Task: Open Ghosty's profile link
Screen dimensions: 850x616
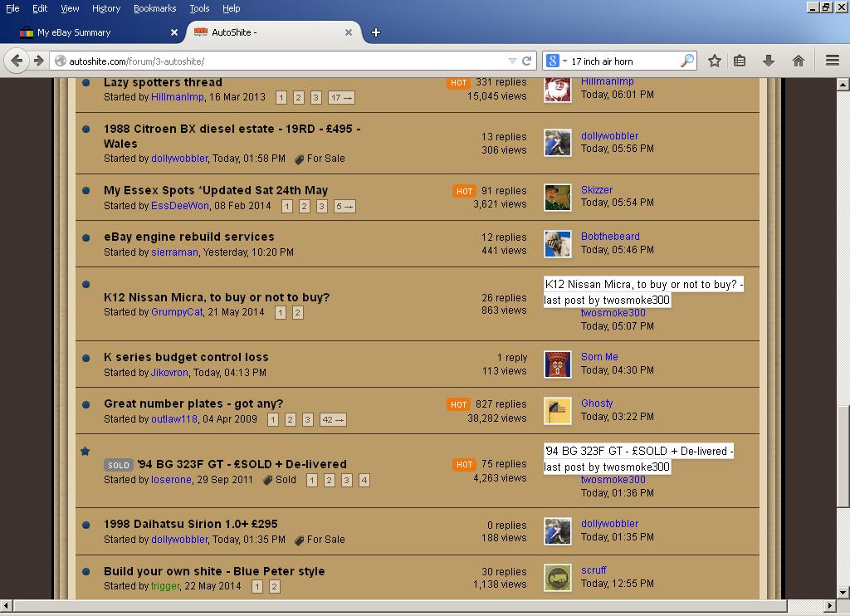Action: [x=597, y=403]
